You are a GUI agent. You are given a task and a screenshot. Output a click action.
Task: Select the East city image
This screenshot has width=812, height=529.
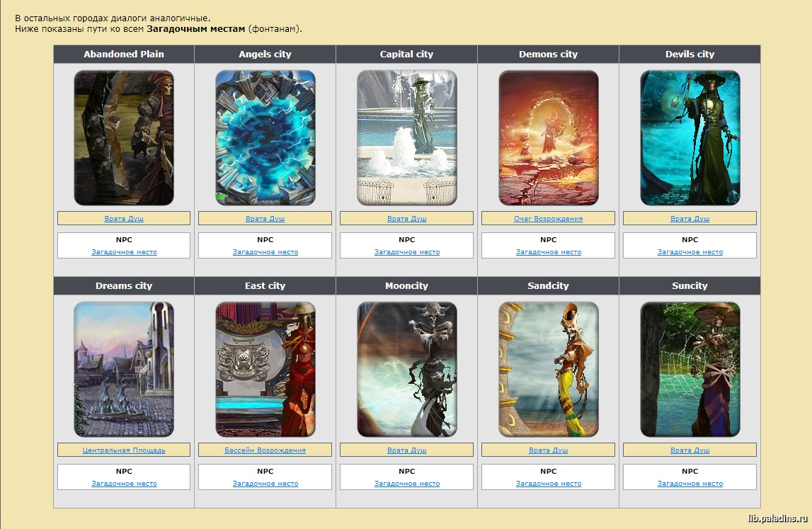tap(265, 369)
